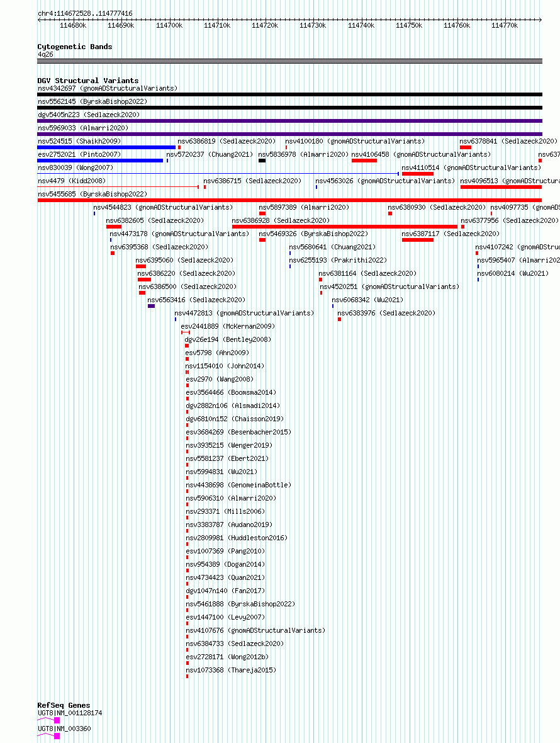560x743 pixels.
Task: Click the nsv524515 Shaikh2009 label
Action: 79,141
